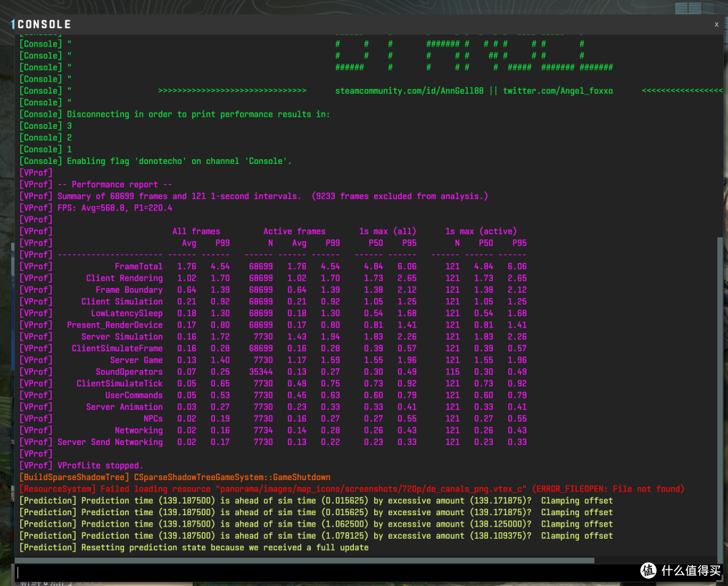Click the NPCs row label
This screenshot has height=586, width=728.
click(x=153, y=419)
